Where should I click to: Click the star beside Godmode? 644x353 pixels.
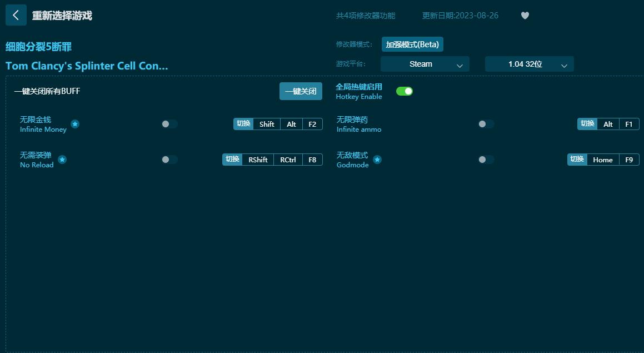[377, 160]
